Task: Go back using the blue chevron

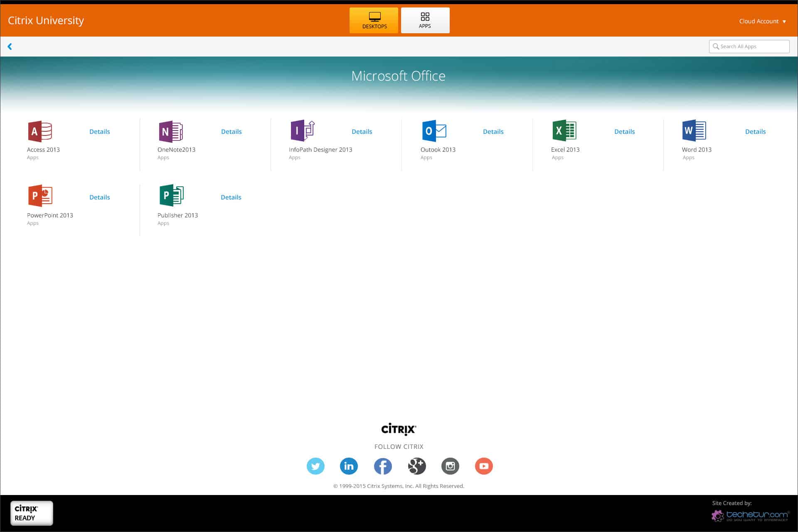Action: pos(10,47)
